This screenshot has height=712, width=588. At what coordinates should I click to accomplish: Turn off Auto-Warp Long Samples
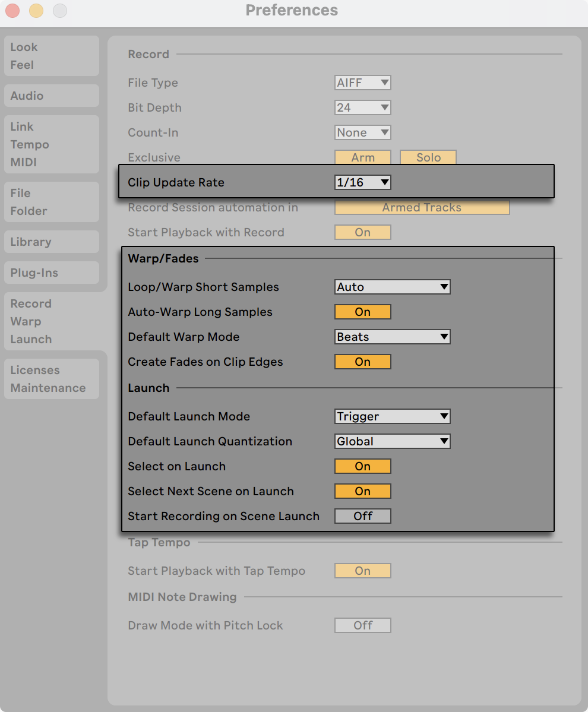pyautogui.click(x=362, y=311)
